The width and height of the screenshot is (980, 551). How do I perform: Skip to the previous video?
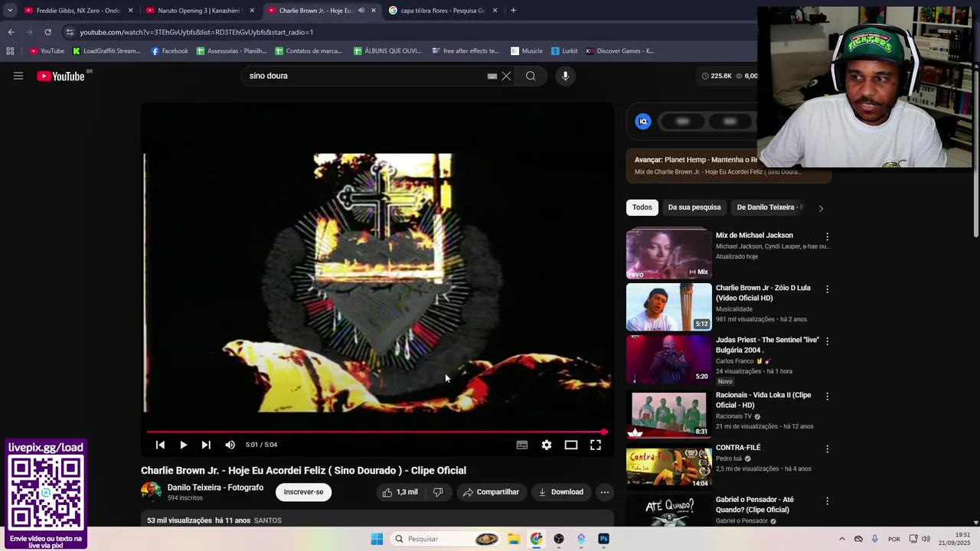[x=160, y=445]
